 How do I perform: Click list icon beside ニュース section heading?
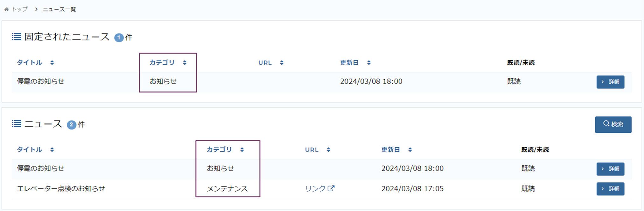click(17, 124)
